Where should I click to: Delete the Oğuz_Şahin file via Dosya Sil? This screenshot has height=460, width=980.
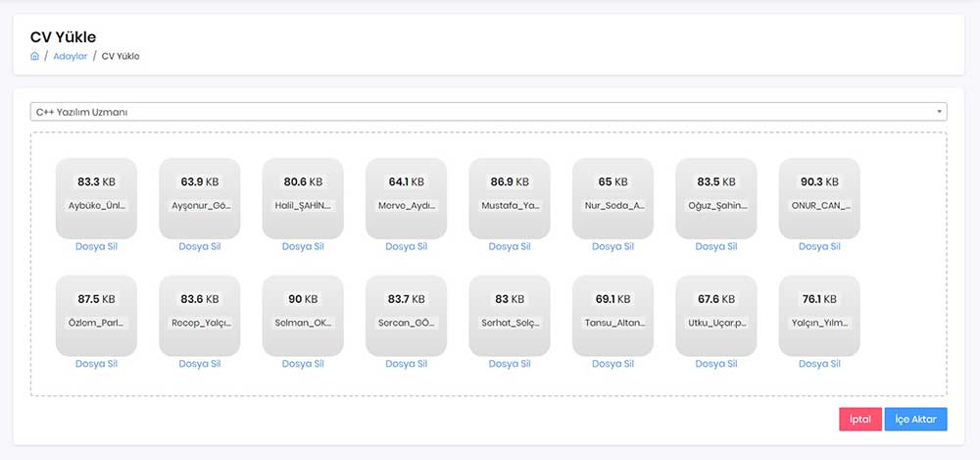point(716,246)
